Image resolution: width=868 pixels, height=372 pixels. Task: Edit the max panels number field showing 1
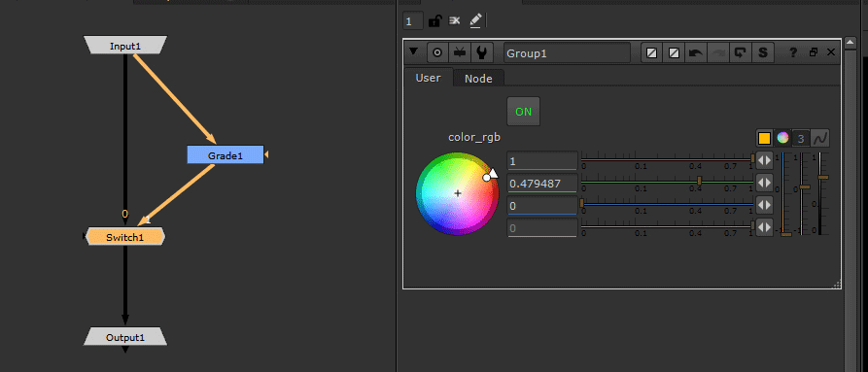pos(413,21)
